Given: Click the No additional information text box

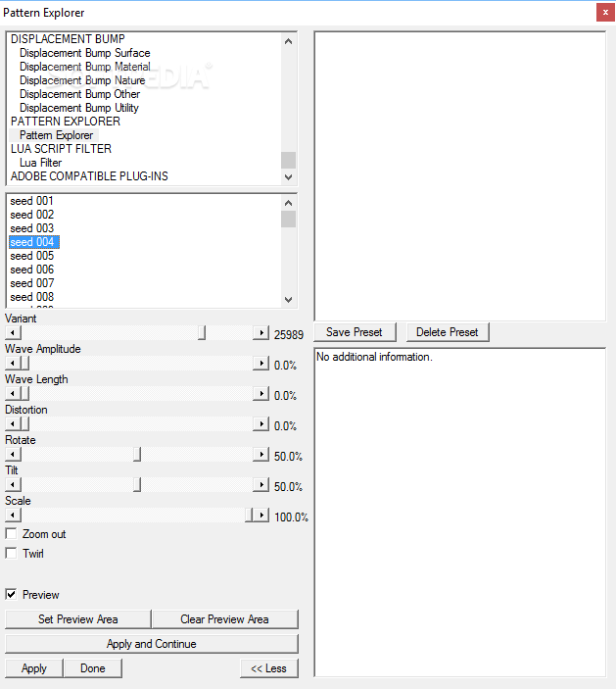Looking at the screenshot, I should (460, 512).
